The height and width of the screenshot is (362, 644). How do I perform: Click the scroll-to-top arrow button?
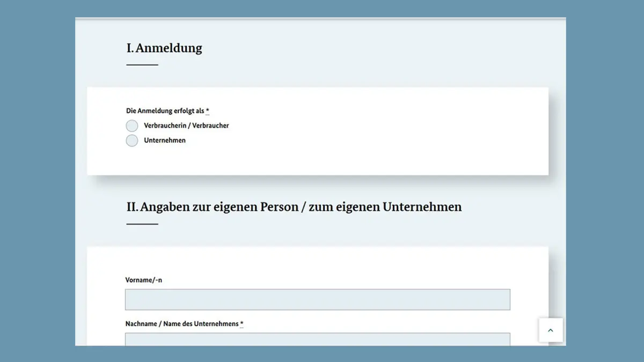(x=551, y=330)
